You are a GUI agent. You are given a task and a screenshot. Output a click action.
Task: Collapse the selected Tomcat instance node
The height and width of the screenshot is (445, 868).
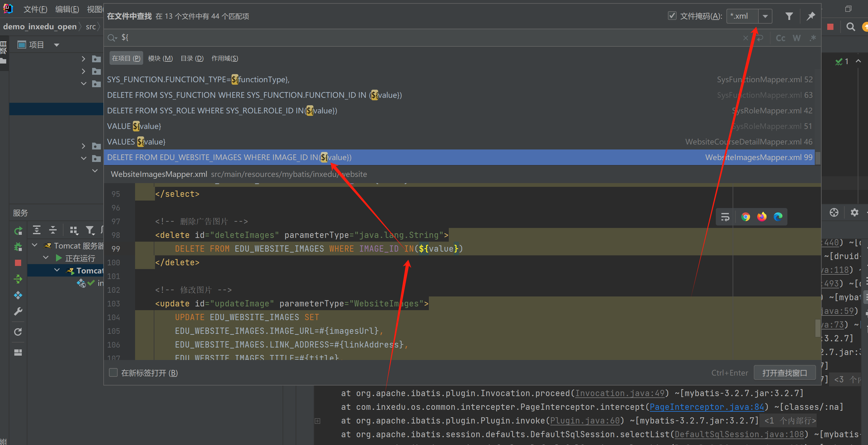(x=57, y=270)
